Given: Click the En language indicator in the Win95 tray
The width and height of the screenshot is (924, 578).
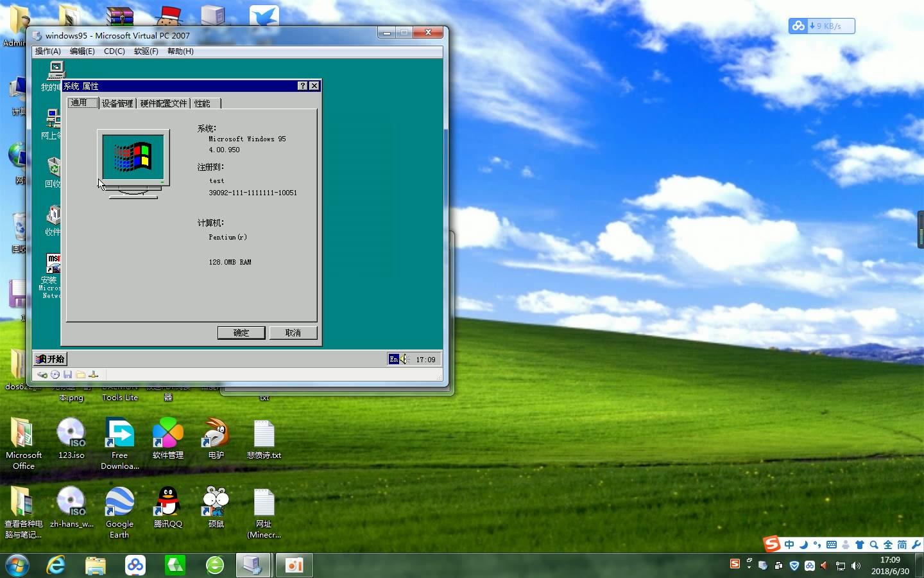Looking at the screenshot, I should click(x=393, y=359).
